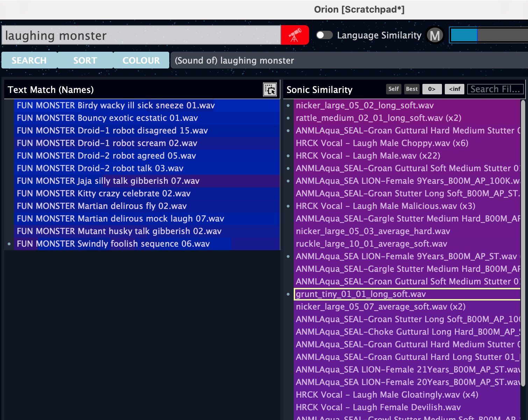
Task: Click the dot marker beside grunt_tiny_01_01_long_soft.wav
Action: tap(288, 294)
